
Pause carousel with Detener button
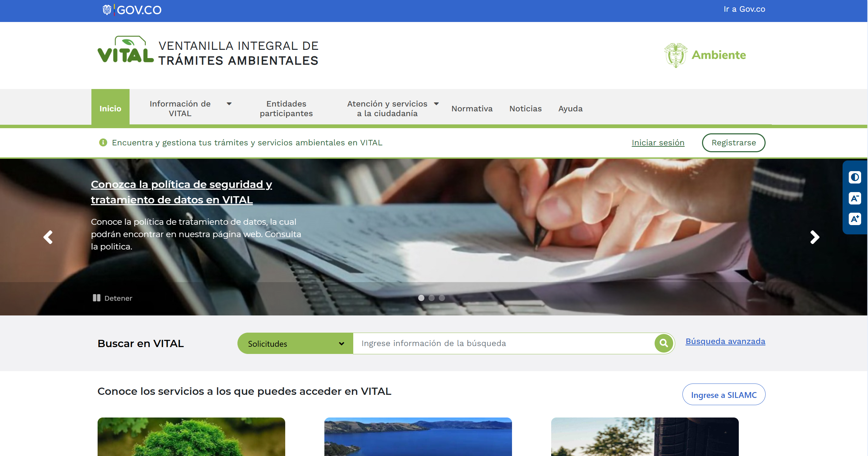click(112, 298)
